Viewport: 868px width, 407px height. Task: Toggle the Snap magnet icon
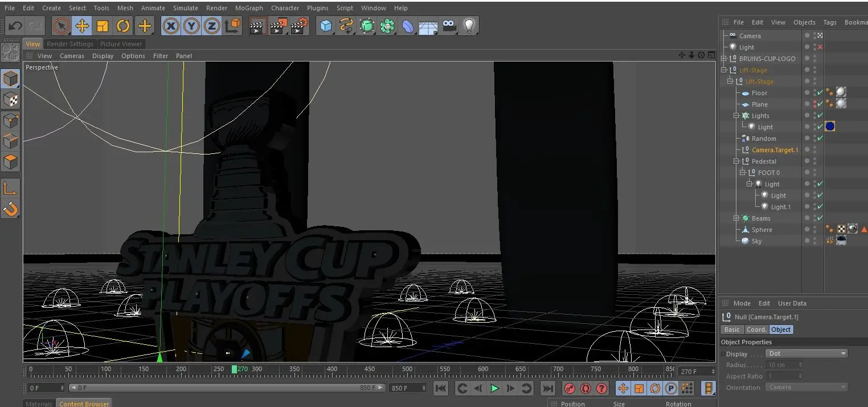[x=11, y=209]
